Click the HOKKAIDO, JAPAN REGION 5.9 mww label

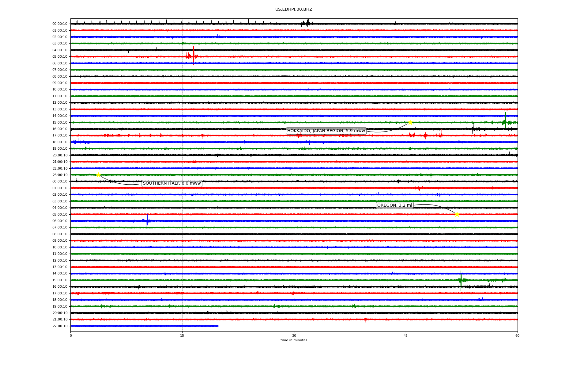pos(326,131)
